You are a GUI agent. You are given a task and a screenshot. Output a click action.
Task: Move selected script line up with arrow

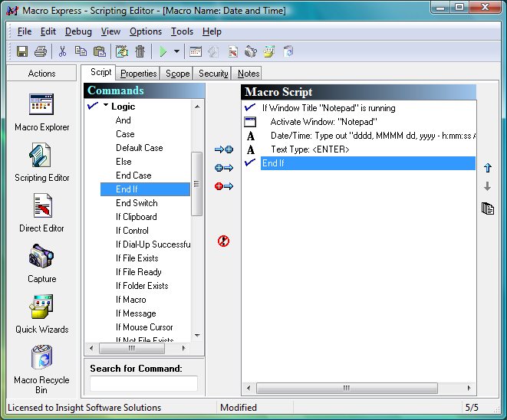[x=488, y=168]
